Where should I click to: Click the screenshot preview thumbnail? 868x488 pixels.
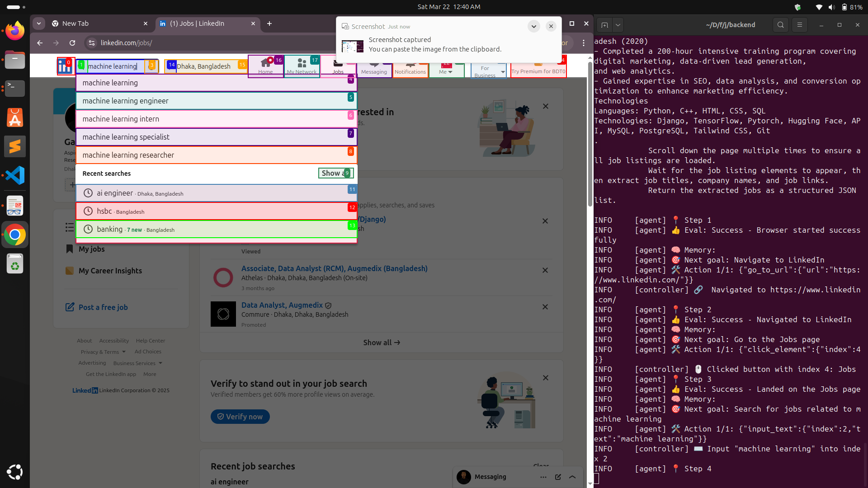[353, 46]
